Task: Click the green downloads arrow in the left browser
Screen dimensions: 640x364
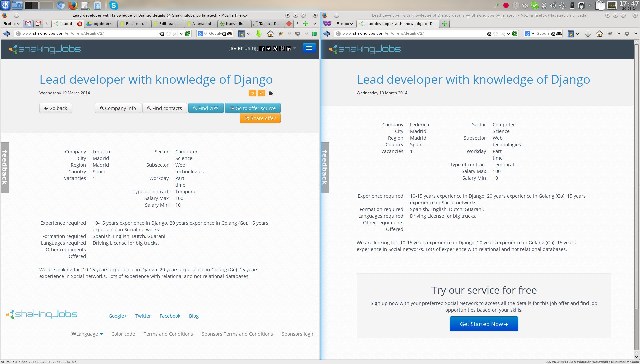Action: (x=258, y=34)
